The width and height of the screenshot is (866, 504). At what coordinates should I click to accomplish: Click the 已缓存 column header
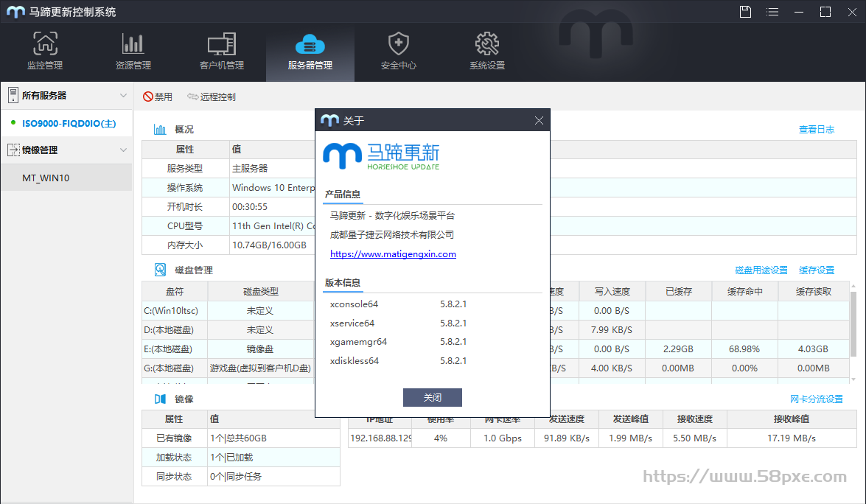tap(678, 292)
